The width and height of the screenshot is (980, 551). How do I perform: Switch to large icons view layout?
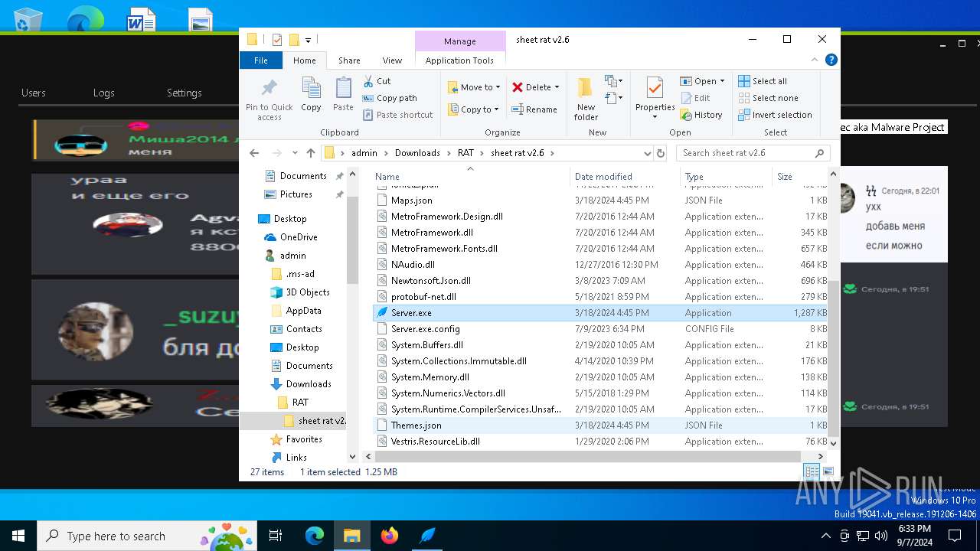tap(828, 472)
